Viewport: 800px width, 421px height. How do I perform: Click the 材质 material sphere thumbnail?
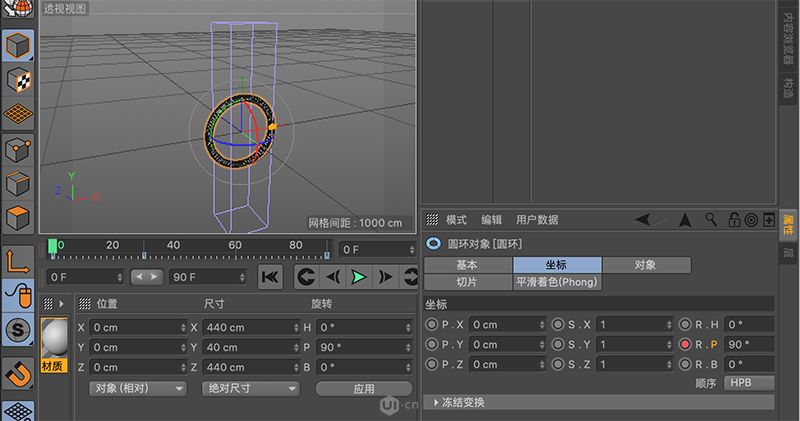coord(53,341)
